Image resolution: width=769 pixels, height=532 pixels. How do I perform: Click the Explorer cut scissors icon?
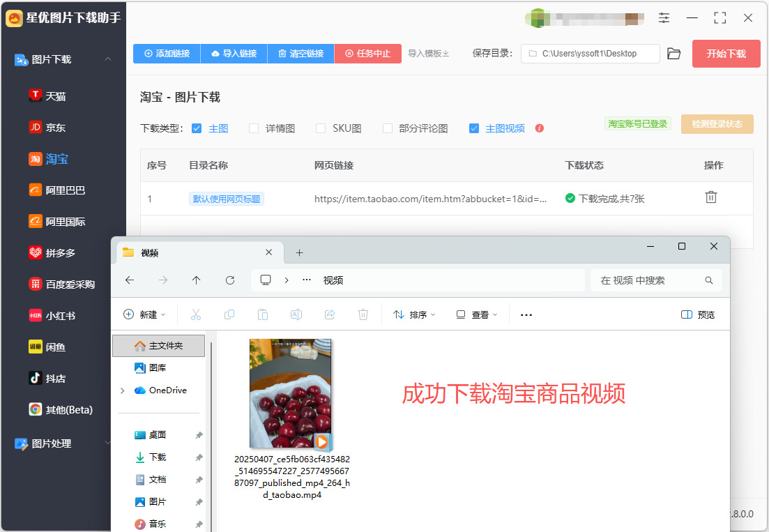click(196, 314)
